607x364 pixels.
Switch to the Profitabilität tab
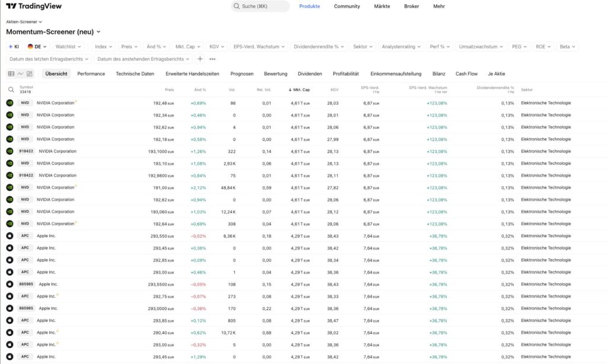pos(346,74)
